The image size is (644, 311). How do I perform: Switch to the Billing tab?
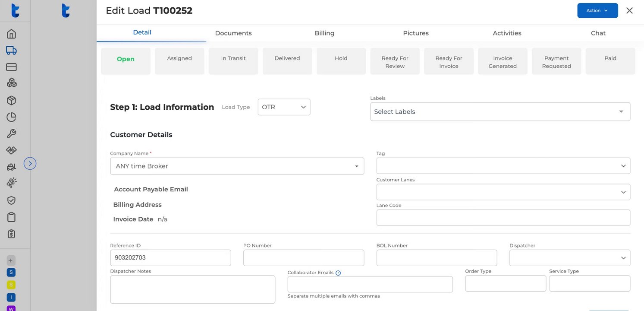pos(324,33)
